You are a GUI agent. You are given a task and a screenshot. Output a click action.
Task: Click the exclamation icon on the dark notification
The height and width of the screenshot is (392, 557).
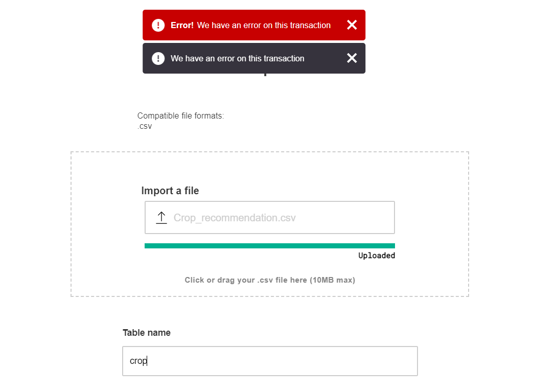pyautogui.click(x=158, y=58)
